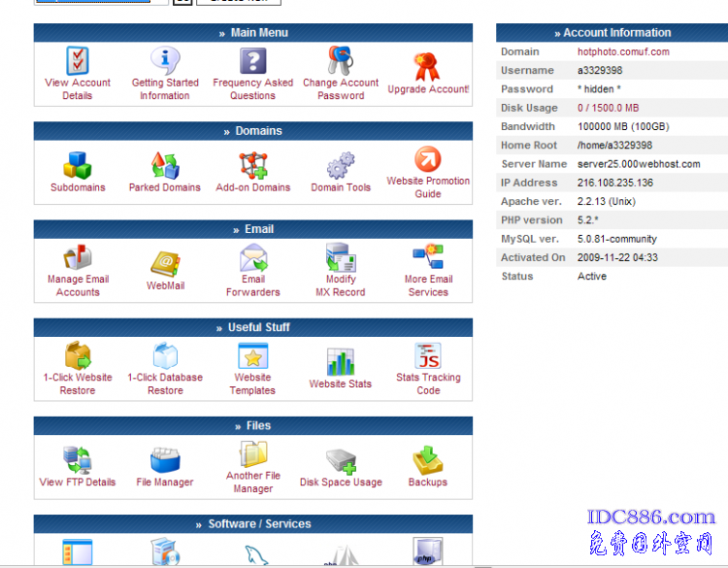Open the Backups download icon

point(428,459)
